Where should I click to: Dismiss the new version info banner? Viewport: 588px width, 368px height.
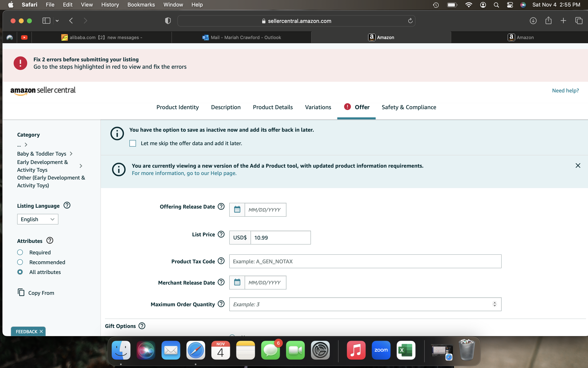click(x=578, y=166)
